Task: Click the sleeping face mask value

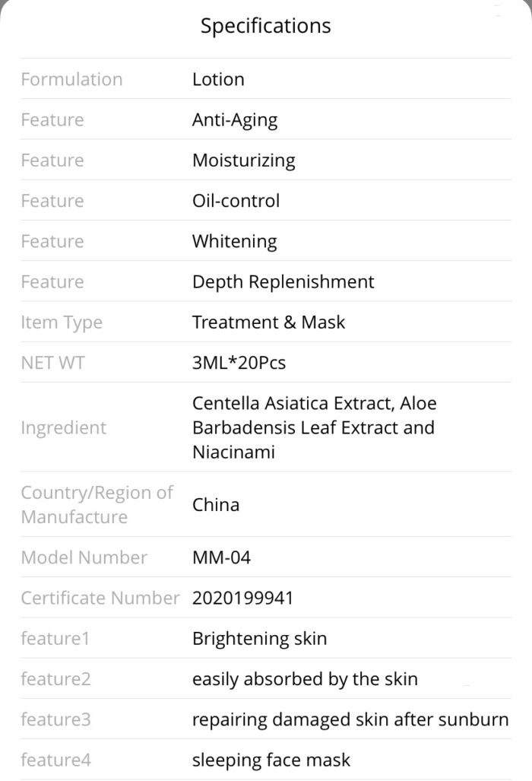Action: click(271, 760)
